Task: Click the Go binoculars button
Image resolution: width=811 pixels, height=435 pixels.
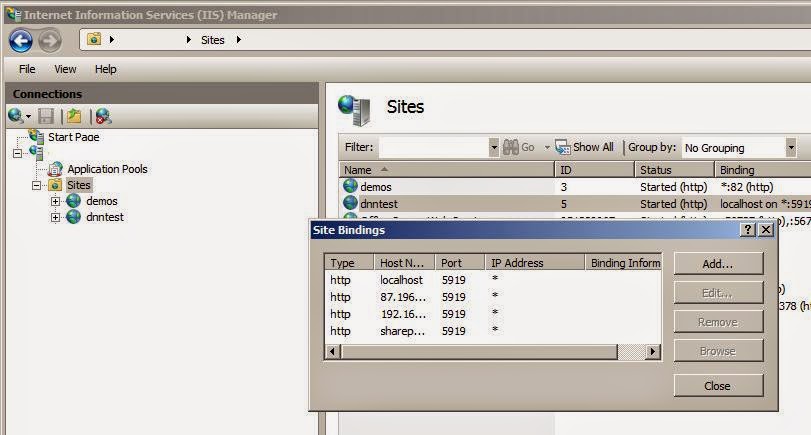Action: 519,147
